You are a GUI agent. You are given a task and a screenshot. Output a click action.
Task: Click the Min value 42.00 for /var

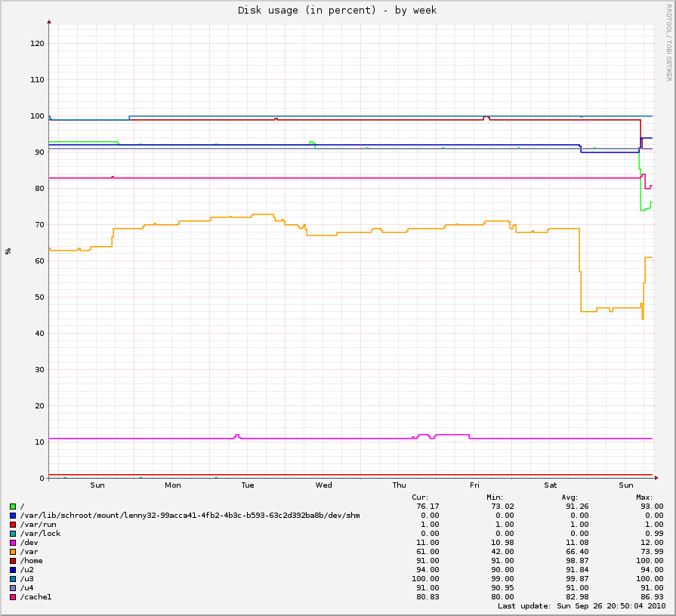502,552
